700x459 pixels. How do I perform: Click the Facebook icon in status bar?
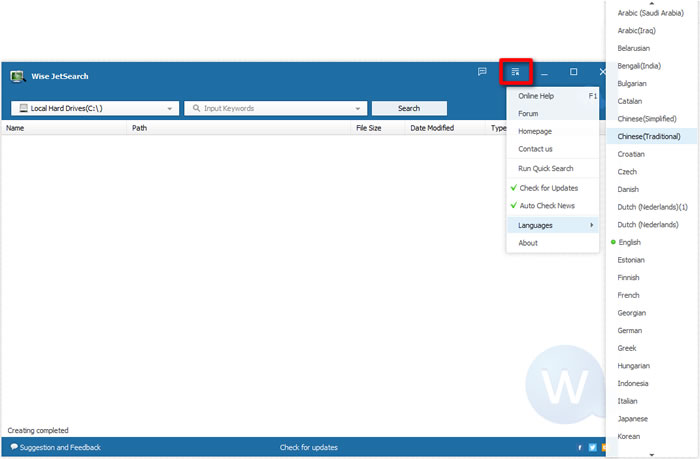point(580,447)
